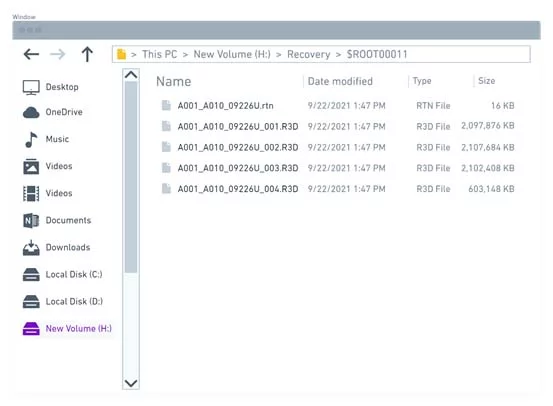Click the sidebar vertical scrollbar thumb
The width and height of the screenshot is (553, 406).
pos(131,177)
